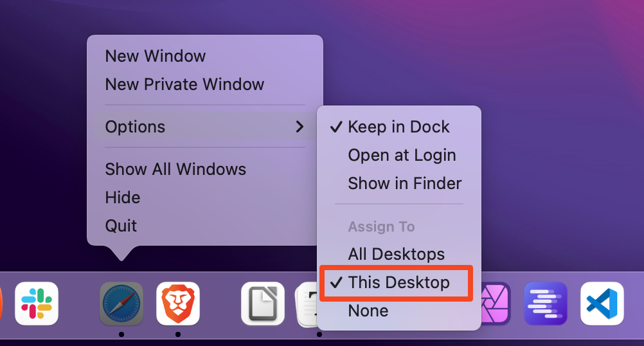Viewport: 644px width, 346px height.
Task: Click the Safari compass icon in the Dock
Action: click(121, 304)
